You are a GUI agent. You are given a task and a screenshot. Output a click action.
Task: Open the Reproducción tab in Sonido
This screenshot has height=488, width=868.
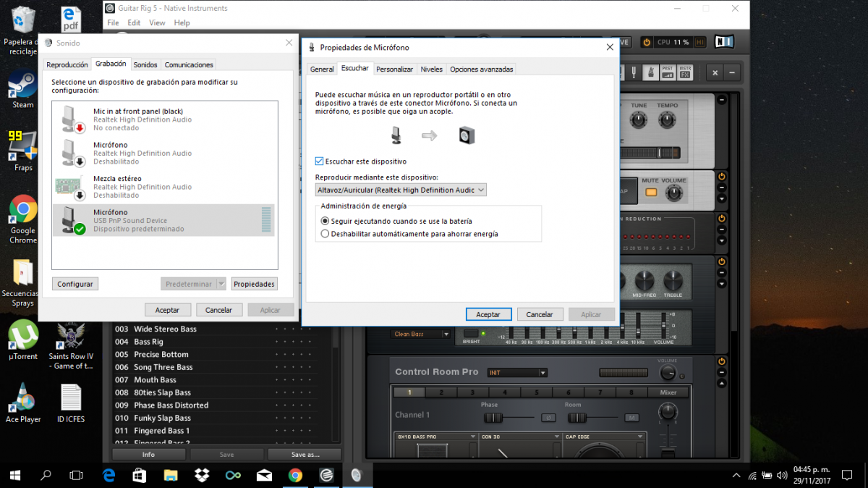(x=67, y=65)
